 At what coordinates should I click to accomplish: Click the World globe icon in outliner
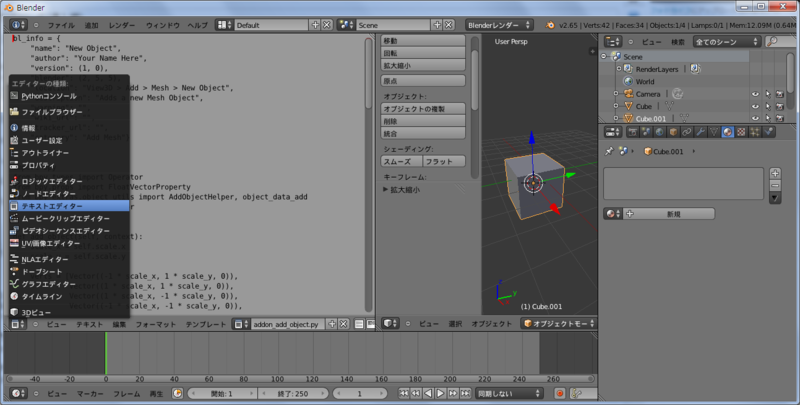(629, 82)
